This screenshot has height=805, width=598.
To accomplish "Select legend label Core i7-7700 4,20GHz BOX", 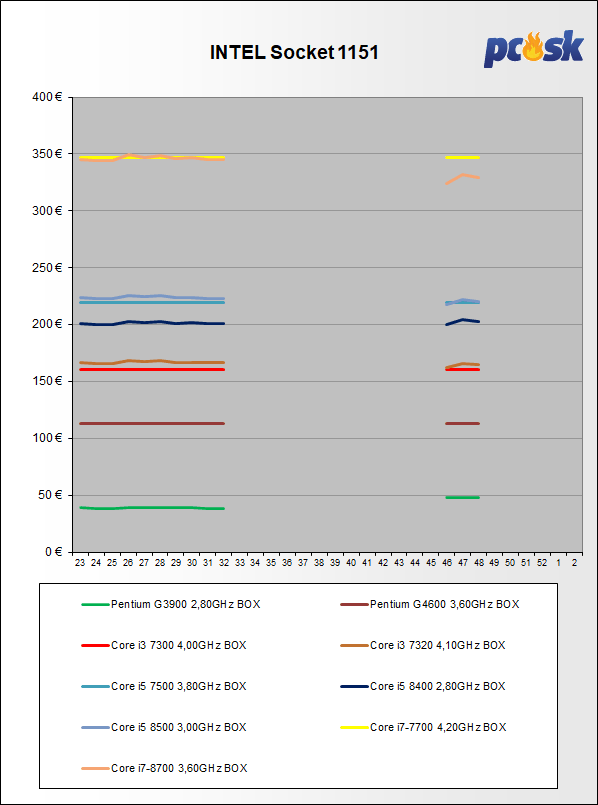I will pos(438,727).
